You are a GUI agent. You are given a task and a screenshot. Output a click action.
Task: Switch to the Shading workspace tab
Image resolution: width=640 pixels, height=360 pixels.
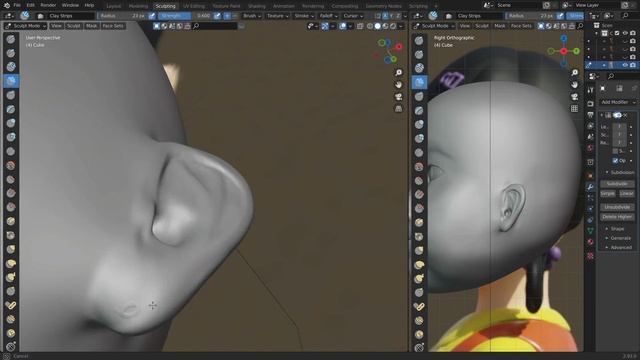[x=257, y=6]
